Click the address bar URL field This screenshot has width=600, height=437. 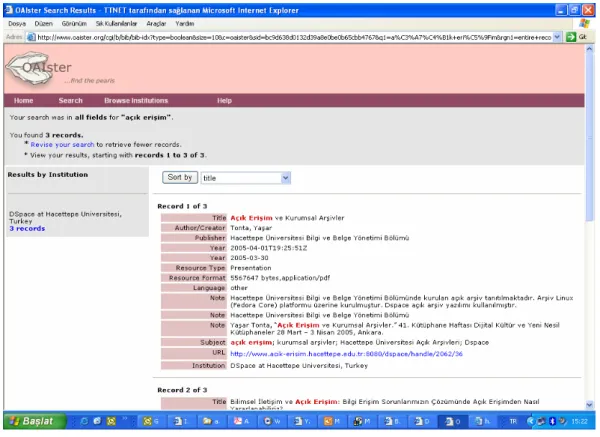coord(294,37)
